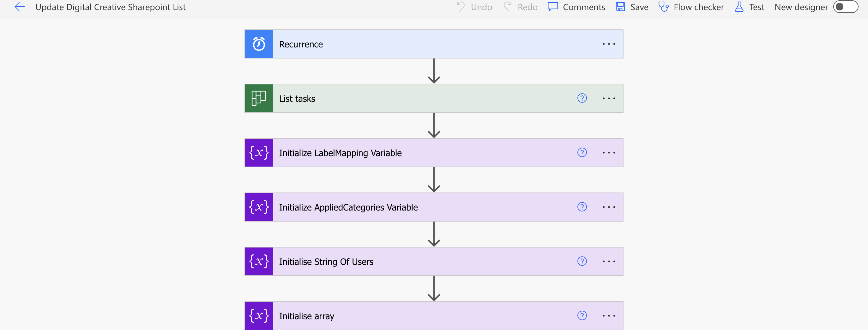The image size is (868, 330).
Task: Click the Comments icon
Action: (553, 7)
